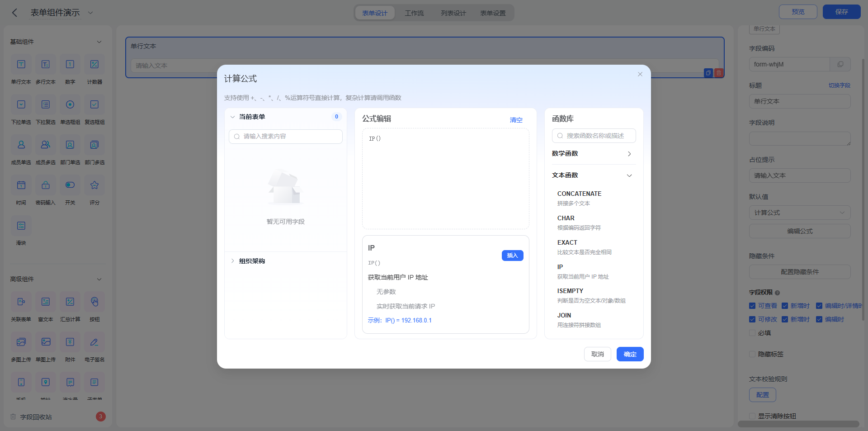Toggle 新增时 checkbox beside 可修改

pyautogui.click(x=785, y=319)
